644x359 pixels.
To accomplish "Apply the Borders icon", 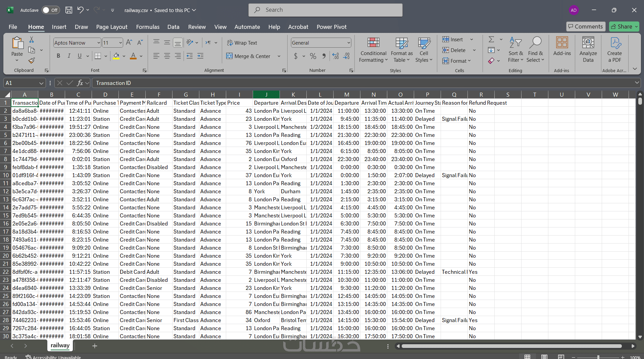I will [98, 56].
